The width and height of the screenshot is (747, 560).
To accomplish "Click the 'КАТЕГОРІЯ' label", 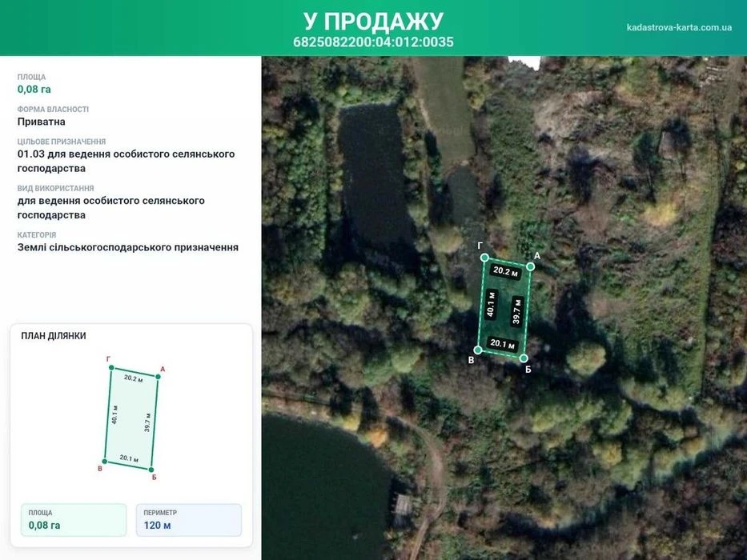I will tap(37, 234).
